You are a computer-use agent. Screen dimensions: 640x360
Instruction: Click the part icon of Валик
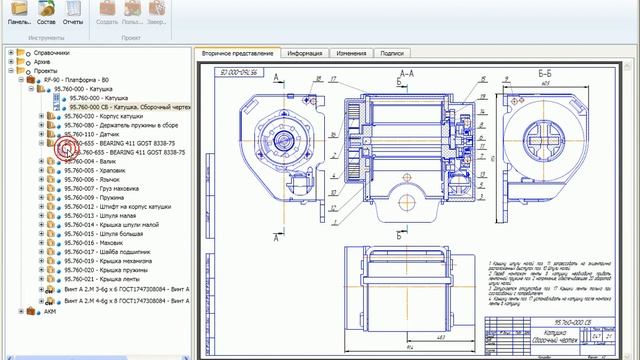click(51, 161)
